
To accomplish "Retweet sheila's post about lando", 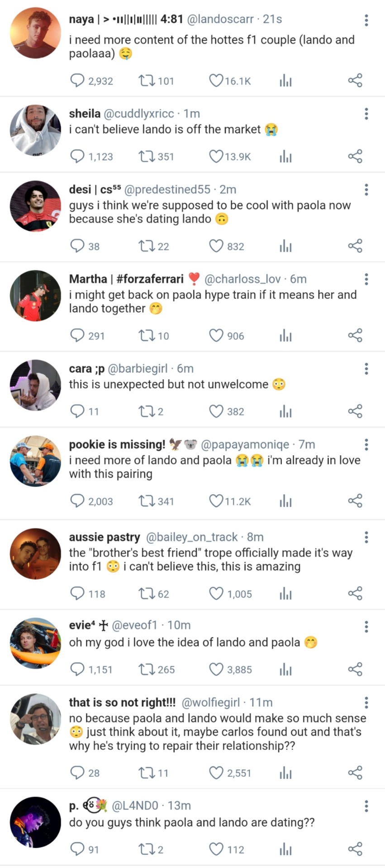I will coord(146,156).
